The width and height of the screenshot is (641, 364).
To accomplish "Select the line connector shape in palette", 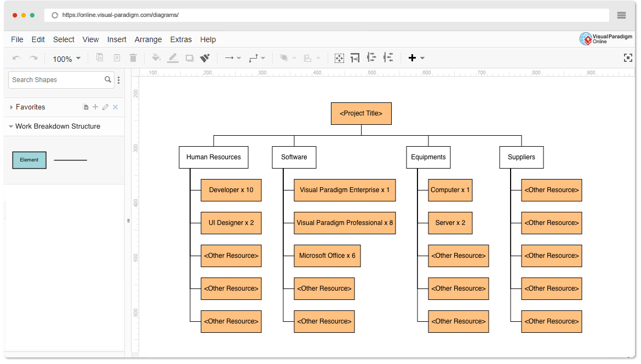I will [x=70, y=160].
